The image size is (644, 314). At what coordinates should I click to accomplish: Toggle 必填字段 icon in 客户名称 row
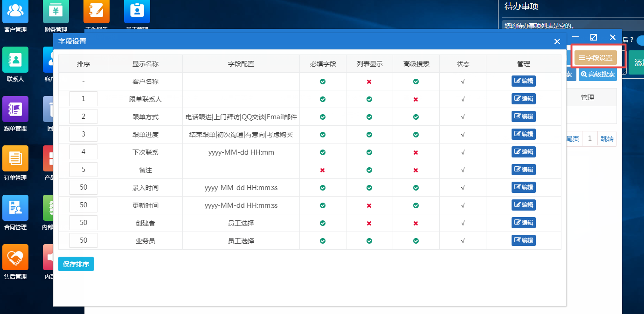[323, 82]
